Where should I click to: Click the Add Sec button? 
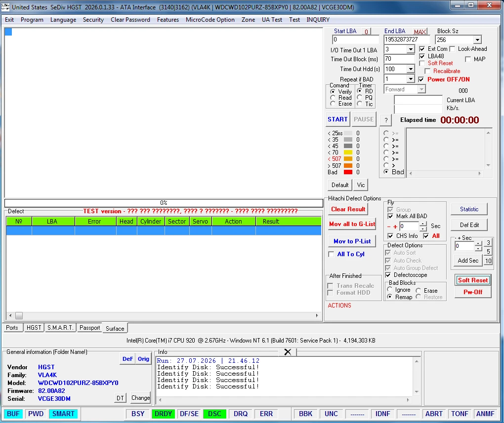(467, 261)
